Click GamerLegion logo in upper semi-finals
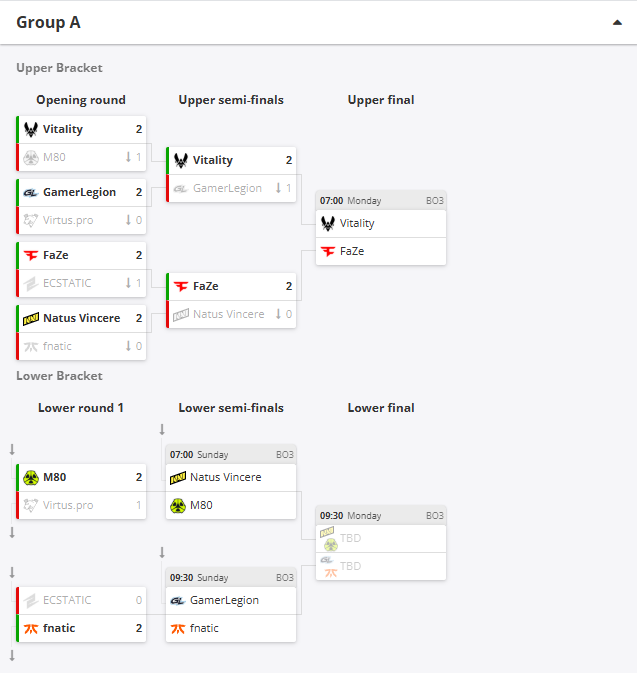This screenshot has width=637, height=673. (181, 188)
